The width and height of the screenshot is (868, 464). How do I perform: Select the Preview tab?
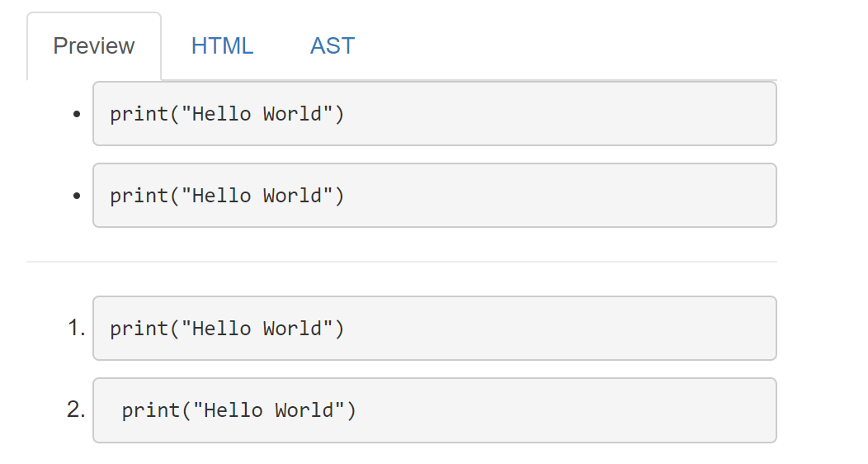tap(94, 46)
